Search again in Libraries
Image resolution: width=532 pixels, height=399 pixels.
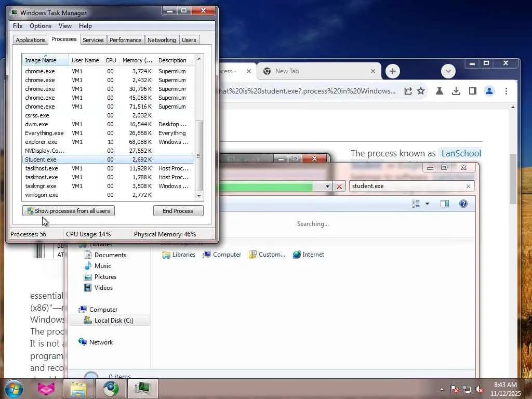click(179, 255)
